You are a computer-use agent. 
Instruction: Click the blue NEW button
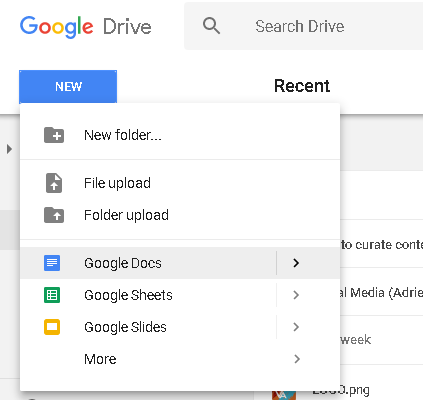coord(68,87)
